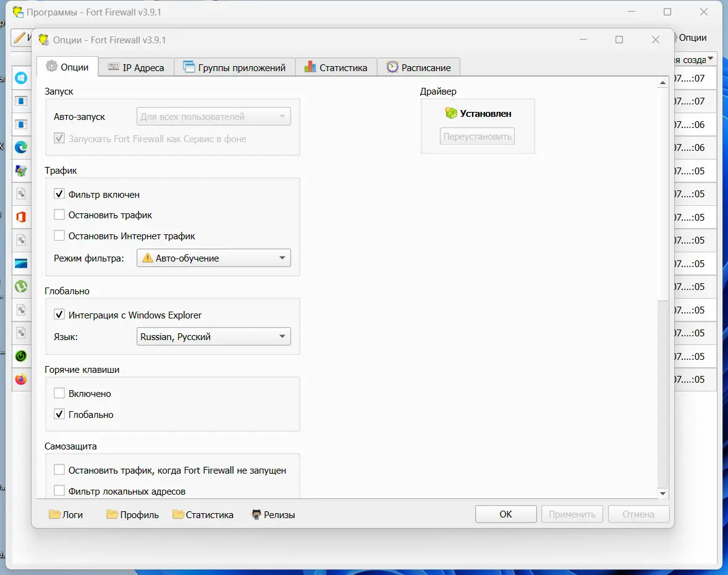Toggle hotkeys Глобально checkbox
The image size is (728, 575).
click(59, 414)
